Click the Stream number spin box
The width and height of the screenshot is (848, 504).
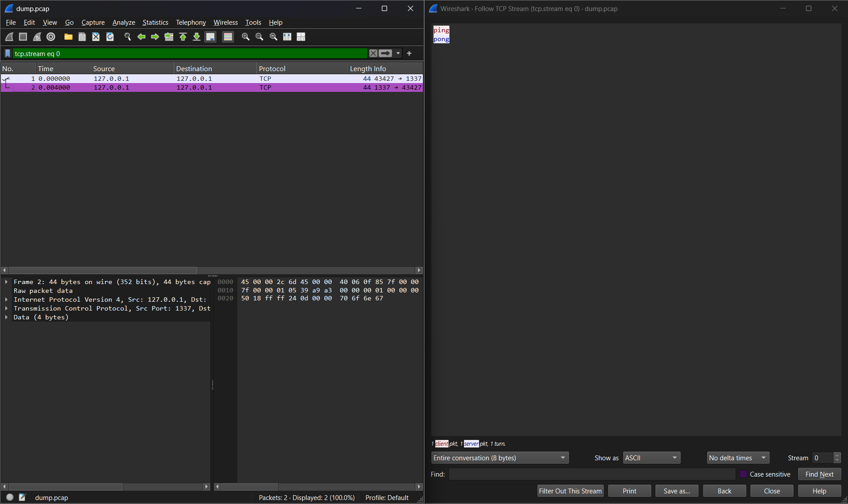click(826, 458)
